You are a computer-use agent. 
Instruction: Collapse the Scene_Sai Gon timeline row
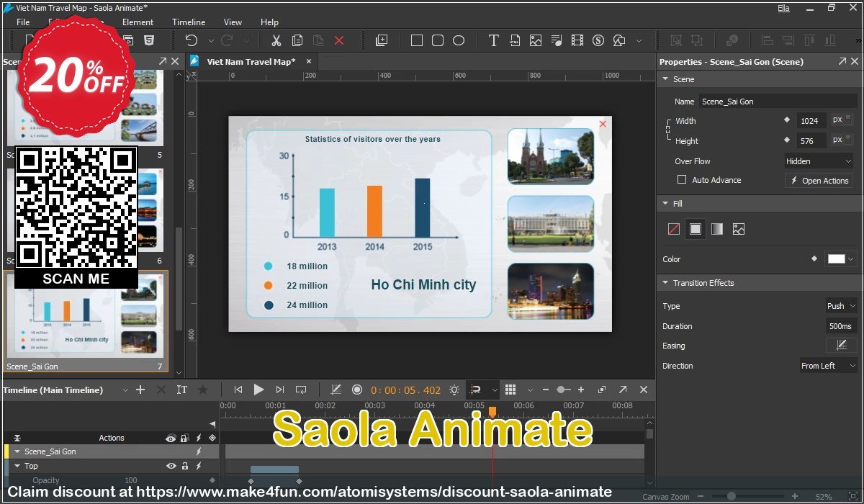(17, 451)
